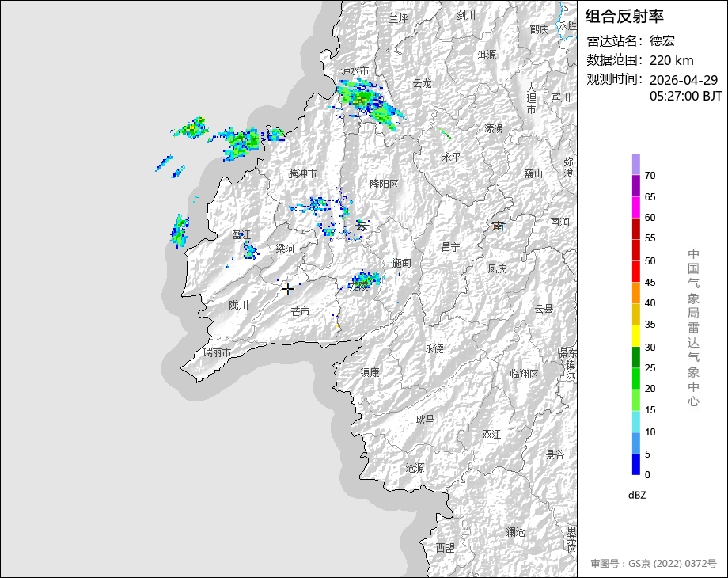The image size is (728, 578).
Task: Click the data range value 220 km
Action: [x=671, y=60]
